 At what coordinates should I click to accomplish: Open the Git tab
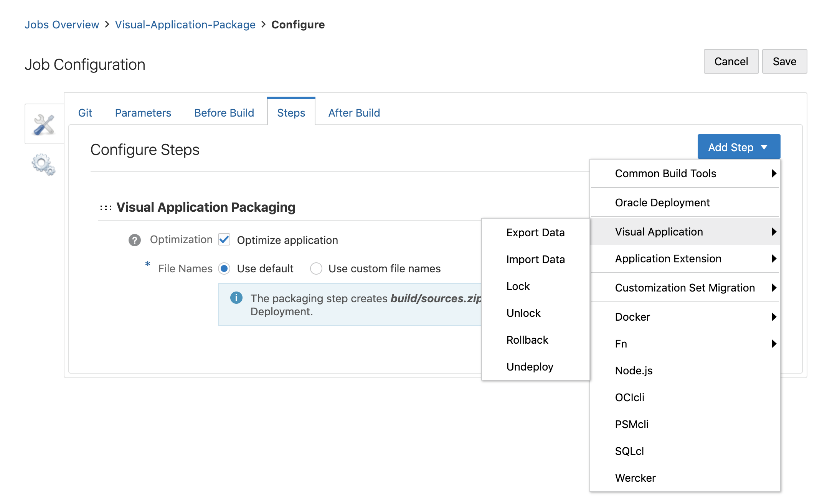(85, 113)
